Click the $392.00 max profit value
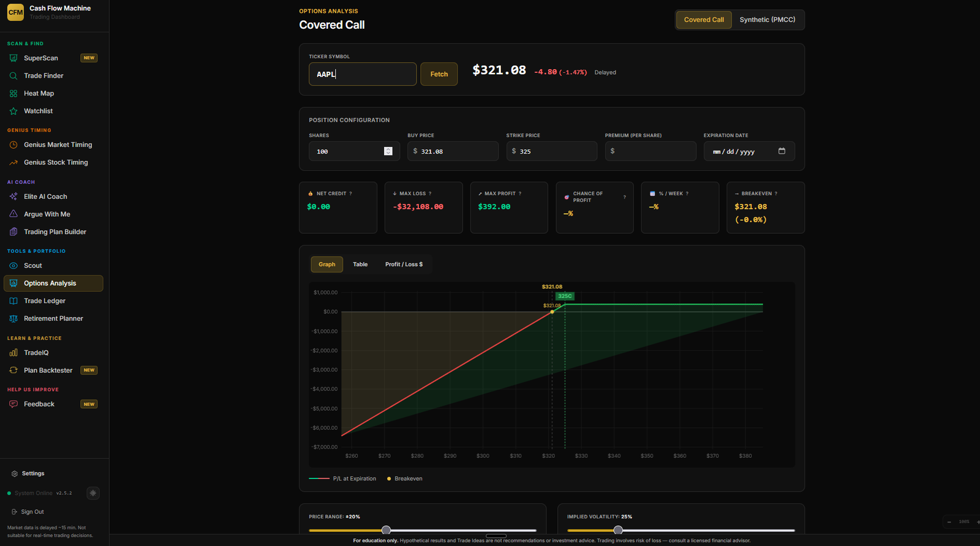The height and width of the screenshot is (546, 980). pos(494,207)
